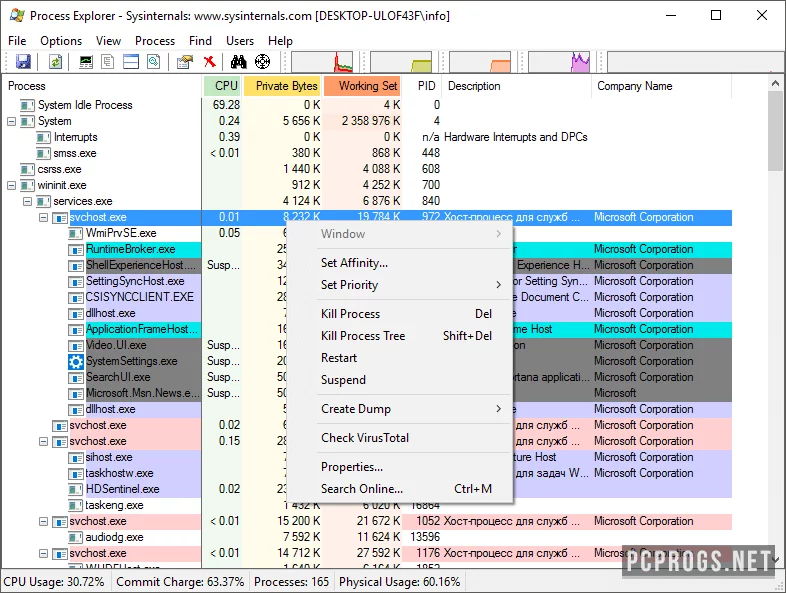Image resolution: width=786 pixels, height=593 pixels.
Task: Sort by the Company Name column header
Action: pos(662,86)
